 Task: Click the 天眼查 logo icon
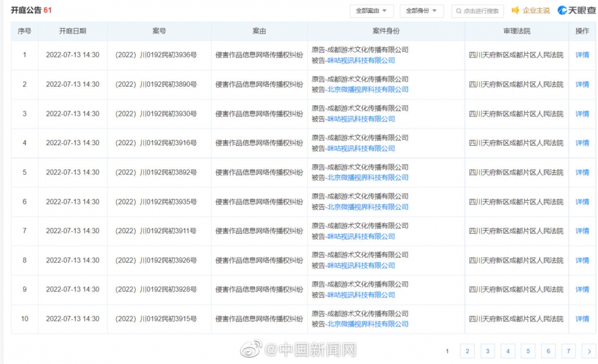[x=562, y=11]
